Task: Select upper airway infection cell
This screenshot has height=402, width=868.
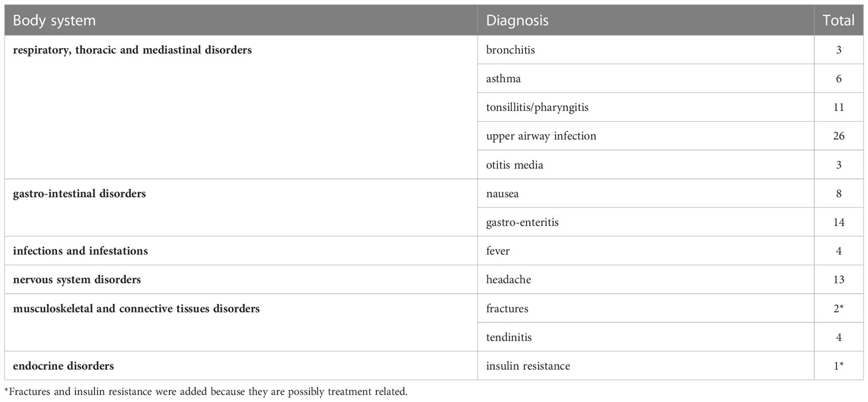Action: pyautogui.click(x=646, y=136)
